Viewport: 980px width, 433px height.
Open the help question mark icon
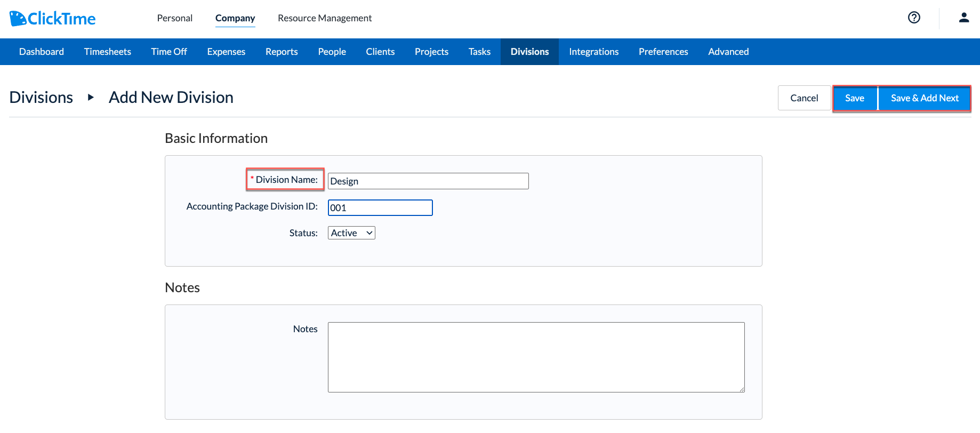[914, 18]
